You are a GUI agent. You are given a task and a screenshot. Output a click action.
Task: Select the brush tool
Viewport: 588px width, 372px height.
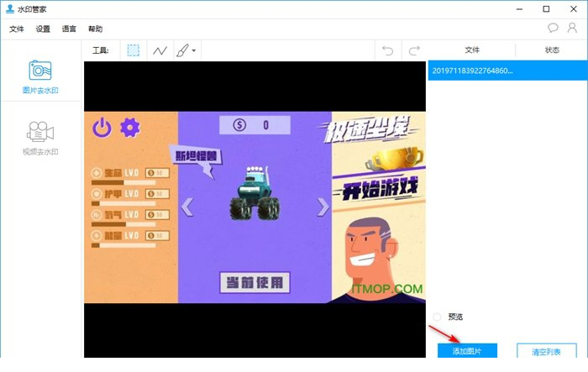[x=182, y=50]
